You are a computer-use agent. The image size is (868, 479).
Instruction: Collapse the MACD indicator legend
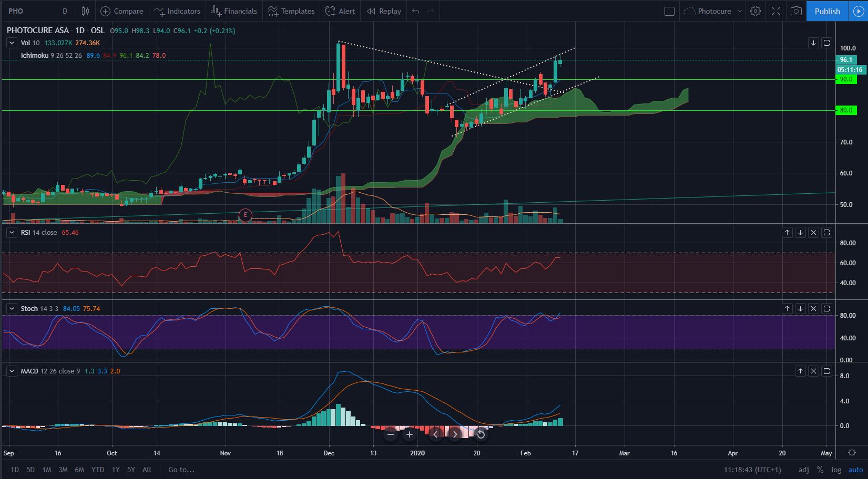(11, 371)
